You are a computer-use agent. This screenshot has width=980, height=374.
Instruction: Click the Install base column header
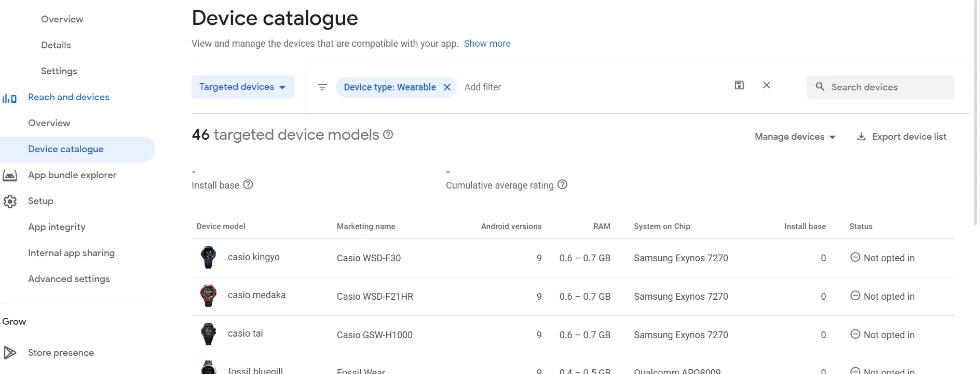(805, 226)
